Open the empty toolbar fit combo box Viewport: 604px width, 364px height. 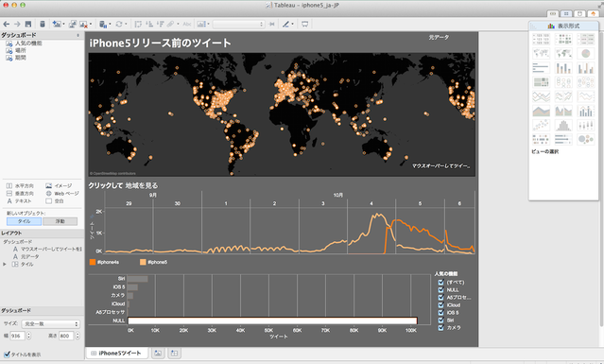(x=238, y=24)
